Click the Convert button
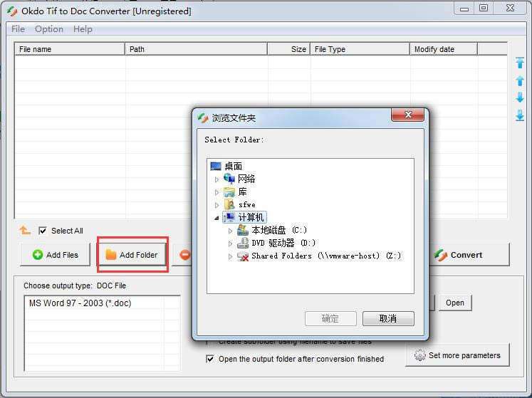Image resolution: width=532 pixels, height=398 pixels. point(469,255)
